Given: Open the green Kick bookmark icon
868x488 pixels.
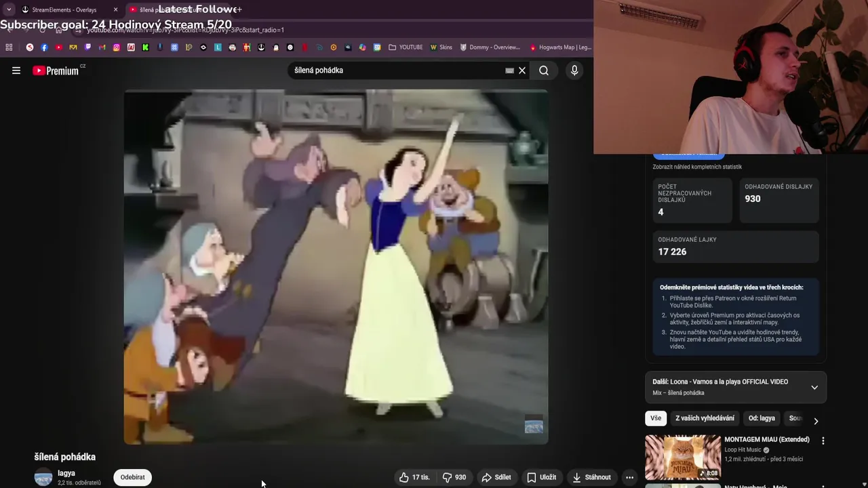Looking at the screenshot, I should 145,47.
